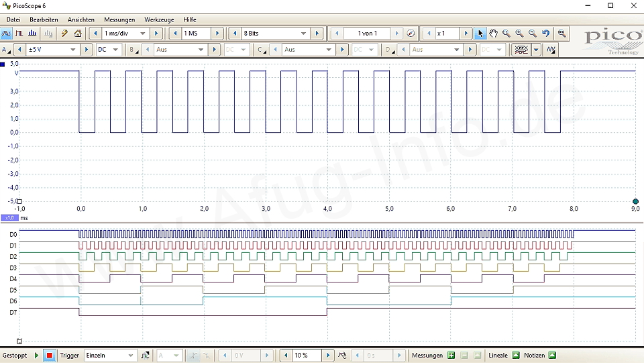644x363 pixels.
Task: Open channel C Aus range dropdown
Action: click(x=329, y=50)
